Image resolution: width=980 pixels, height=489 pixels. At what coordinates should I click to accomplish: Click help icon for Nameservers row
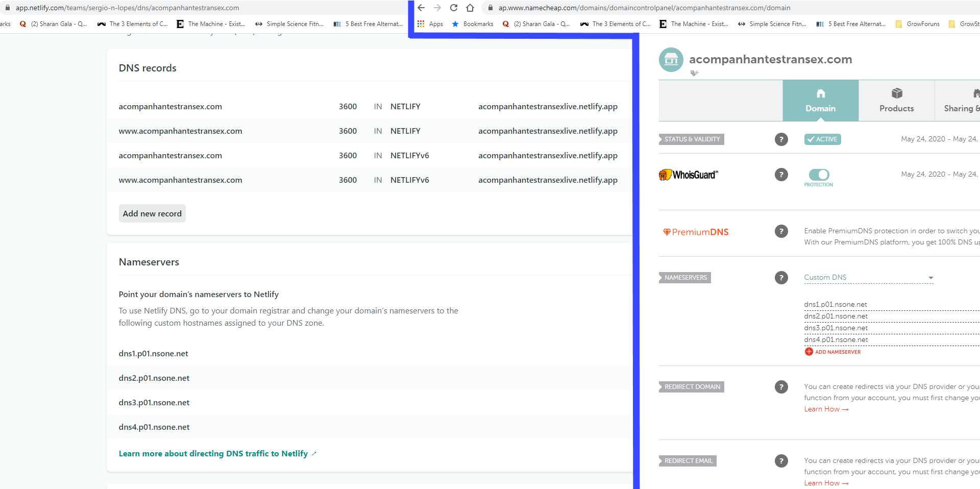[x=781, y=278]
